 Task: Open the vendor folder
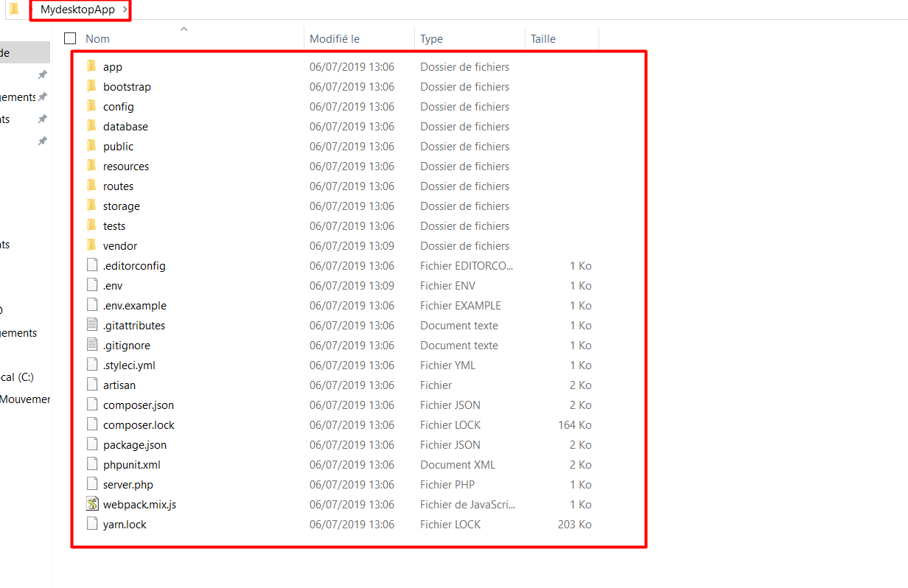119,245
